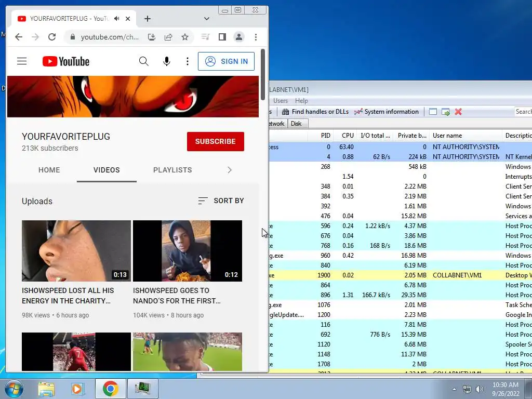Click Chrome forward arrow

tap(35, 37)
